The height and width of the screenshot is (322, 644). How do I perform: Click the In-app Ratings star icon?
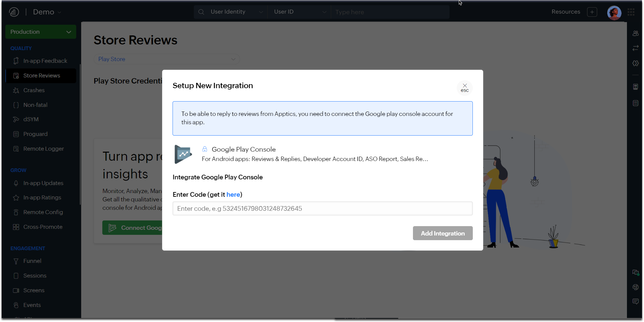tap(16, 197)
